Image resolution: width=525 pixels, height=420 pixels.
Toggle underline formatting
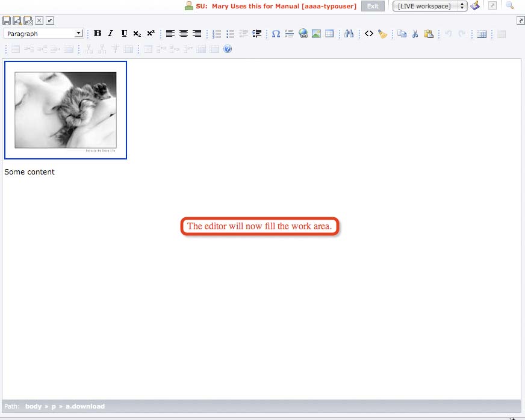coord(124,34)
